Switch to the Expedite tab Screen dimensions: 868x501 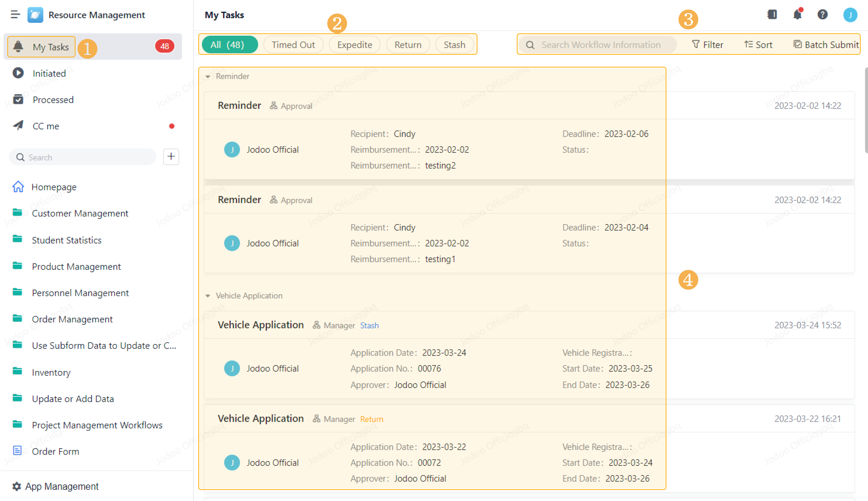[355, 45]
